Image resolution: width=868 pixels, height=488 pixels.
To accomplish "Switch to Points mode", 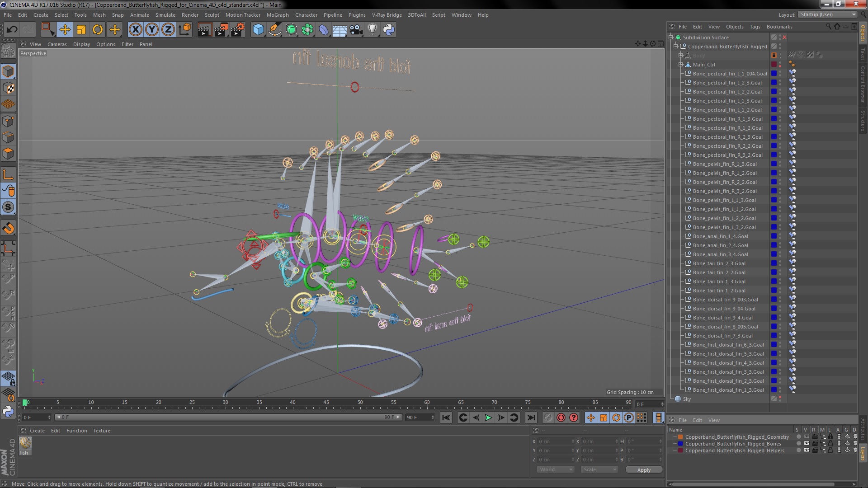I will 8,121.
